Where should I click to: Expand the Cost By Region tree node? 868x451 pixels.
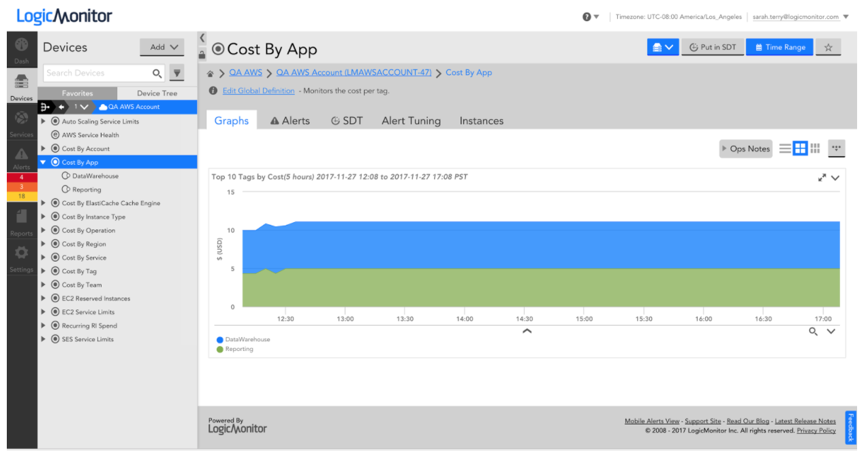point(44,244)
